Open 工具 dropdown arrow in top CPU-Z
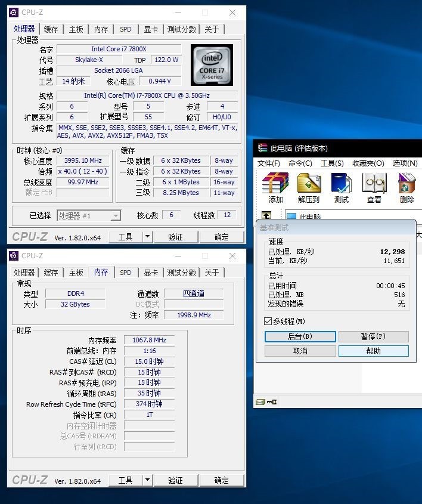 pyautogui.click(x=147, y=237)
